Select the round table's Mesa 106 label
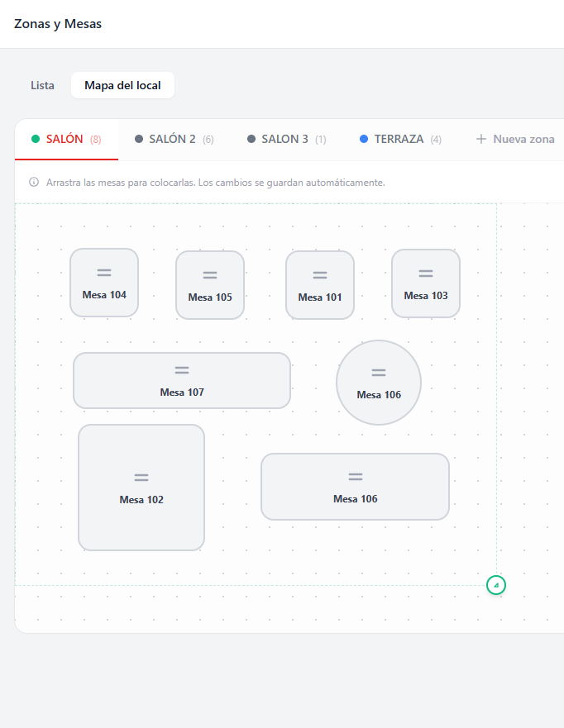The height and width of the screenshot is (728, 564). coord(379,395)
